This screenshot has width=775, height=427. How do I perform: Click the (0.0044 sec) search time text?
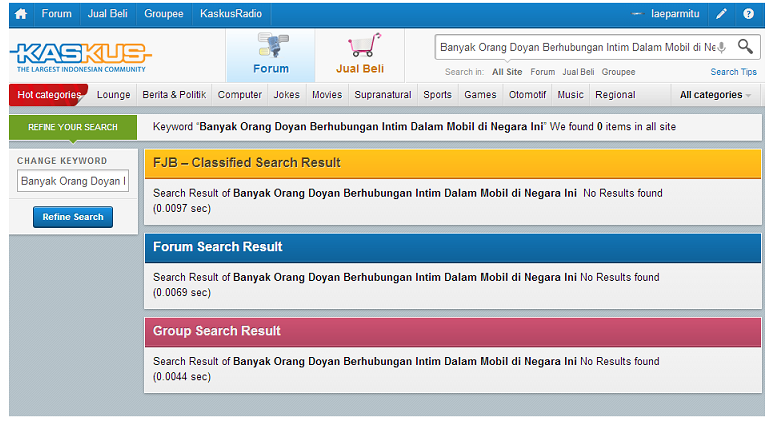[182, 377]
